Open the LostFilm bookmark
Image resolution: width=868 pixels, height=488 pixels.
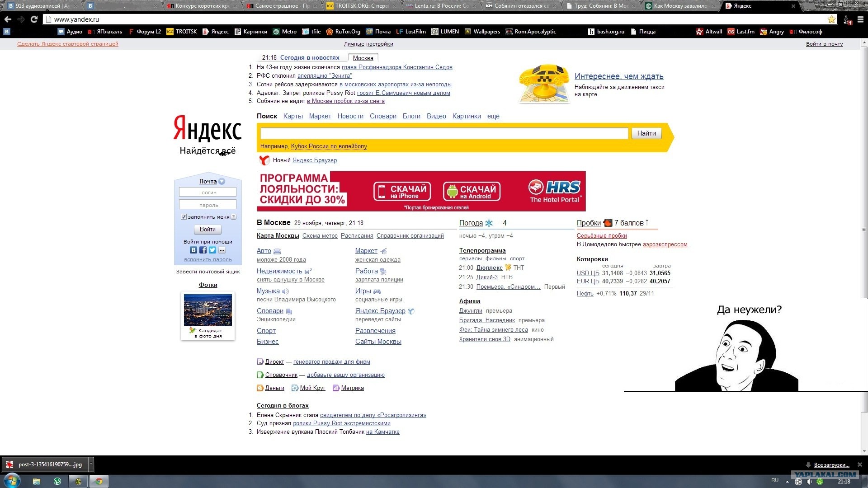tap(411, 32)
